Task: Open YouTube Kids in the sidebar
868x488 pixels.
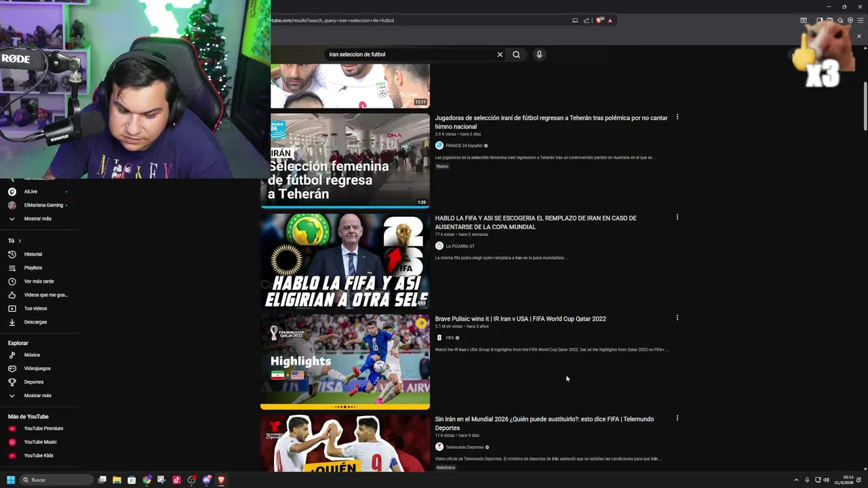Action: (x=39, y=455)
